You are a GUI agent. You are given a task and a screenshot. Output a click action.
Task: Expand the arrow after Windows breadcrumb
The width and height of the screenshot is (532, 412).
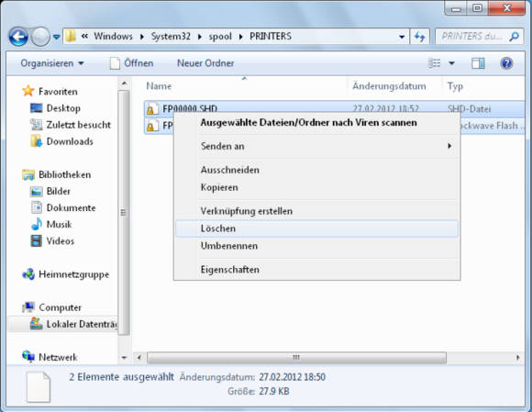click(142, 37)
